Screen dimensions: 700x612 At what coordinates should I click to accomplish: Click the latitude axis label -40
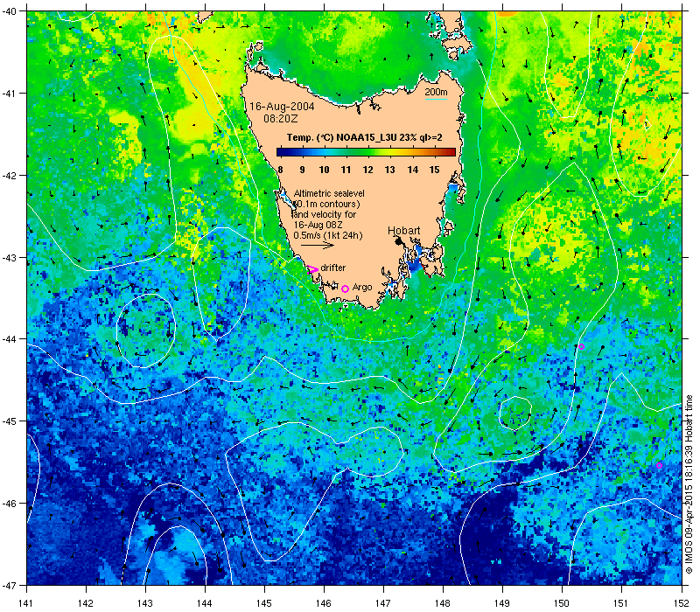point(9,10)
